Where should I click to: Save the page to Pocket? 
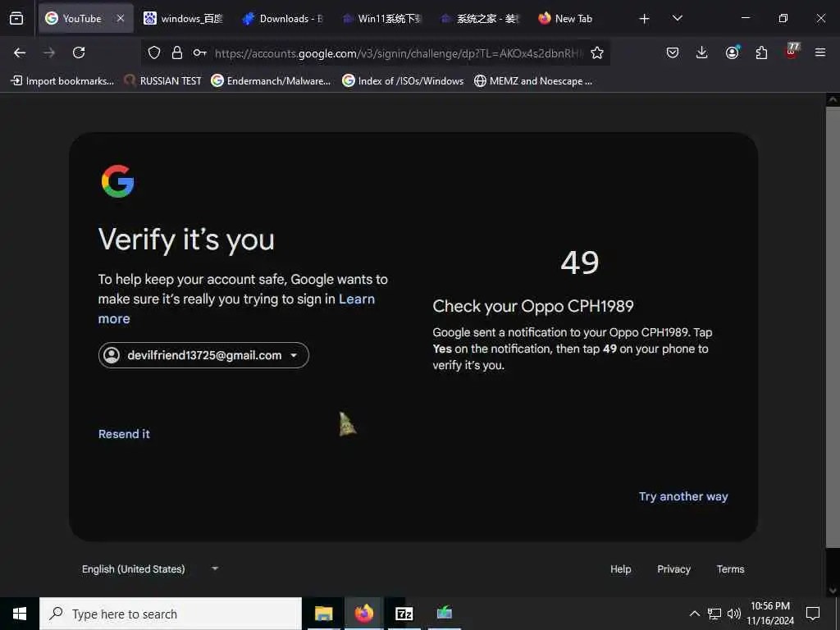[x=673, y=52]
